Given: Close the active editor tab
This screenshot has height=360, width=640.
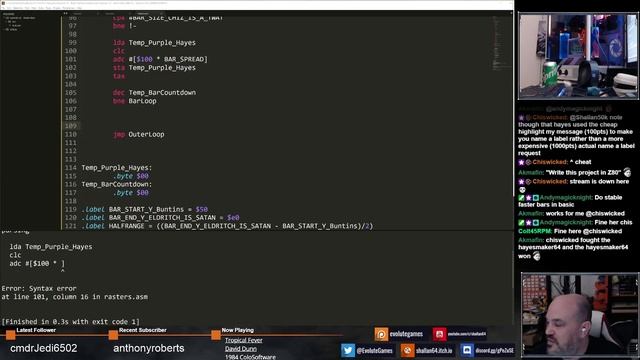Looking at the screenshot, I should [161, 13].
